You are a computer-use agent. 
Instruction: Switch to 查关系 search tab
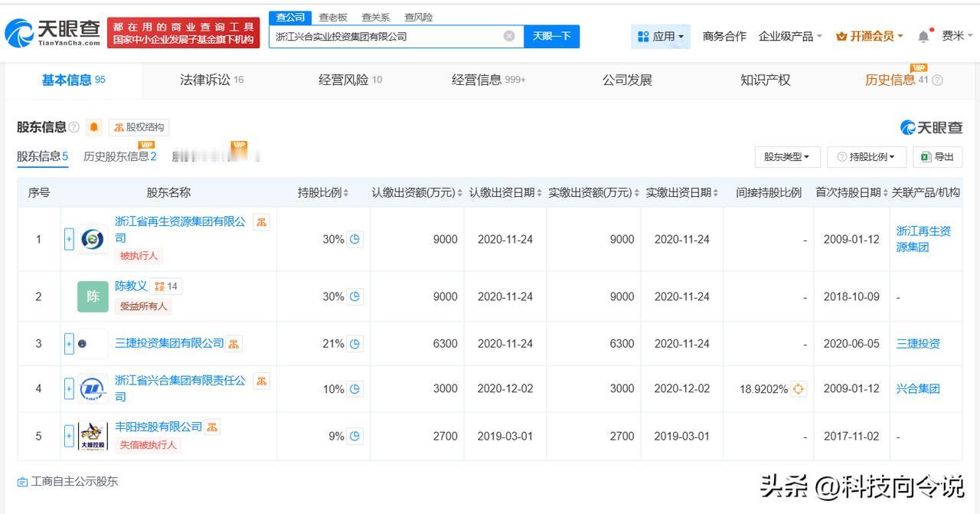[x=375, y=17]
